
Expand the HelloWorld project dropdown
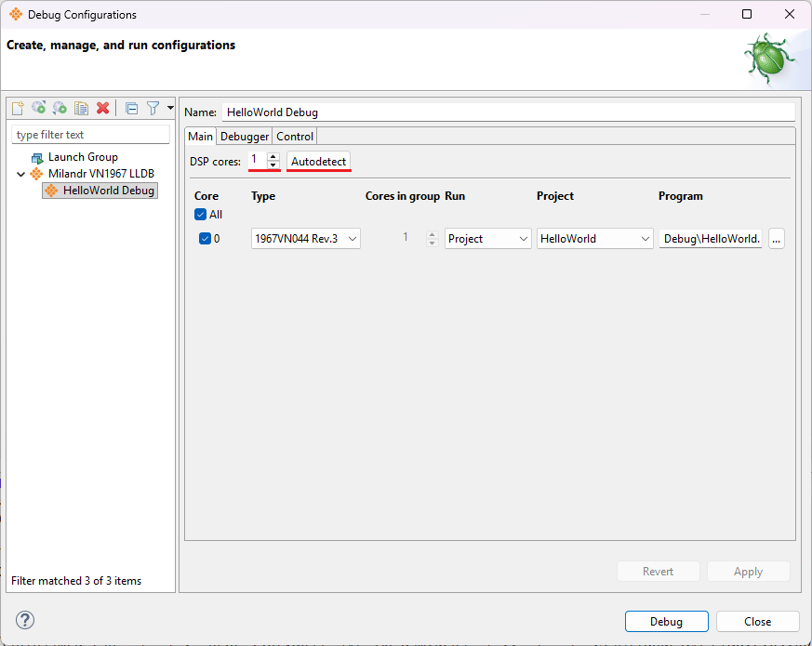coord(595,239)
